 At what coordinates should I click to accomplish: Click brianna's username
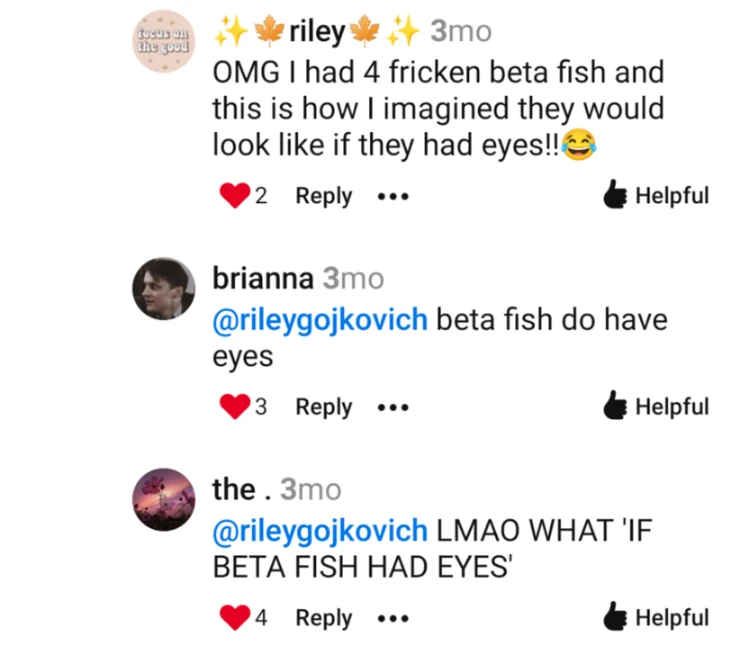pos(263,279)
